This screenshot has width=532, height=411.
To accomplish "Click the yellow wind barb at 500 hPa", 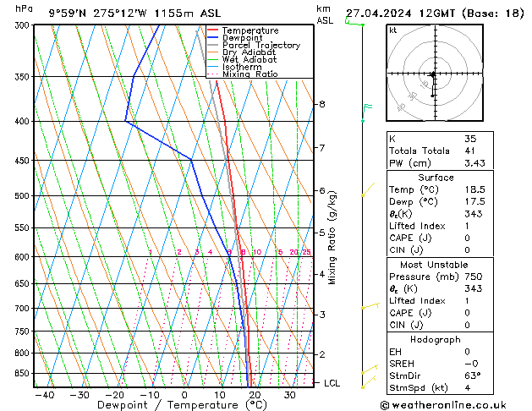I will click(x=368, y=189).
